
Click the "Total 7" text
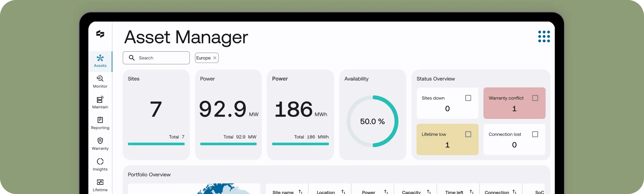pyautogui.click(x=177, y=137)
